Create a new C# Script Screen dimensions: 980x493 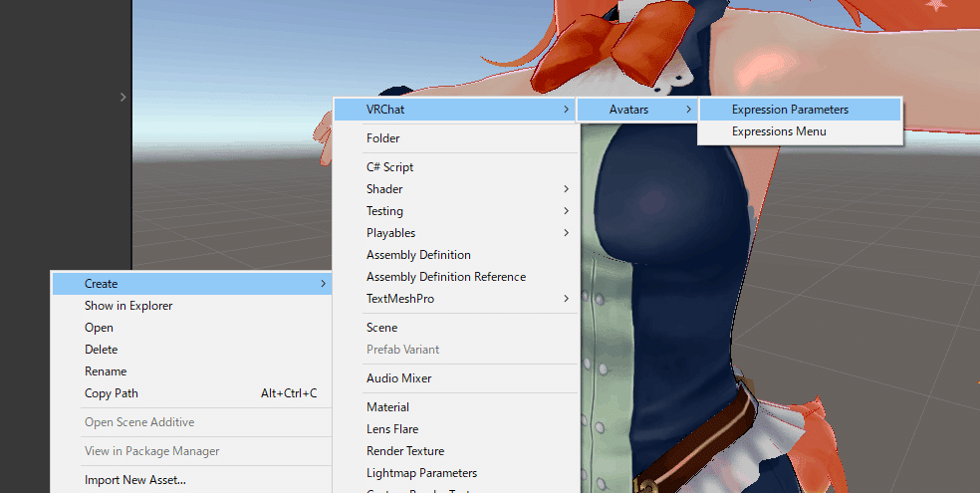coord(454,167)
